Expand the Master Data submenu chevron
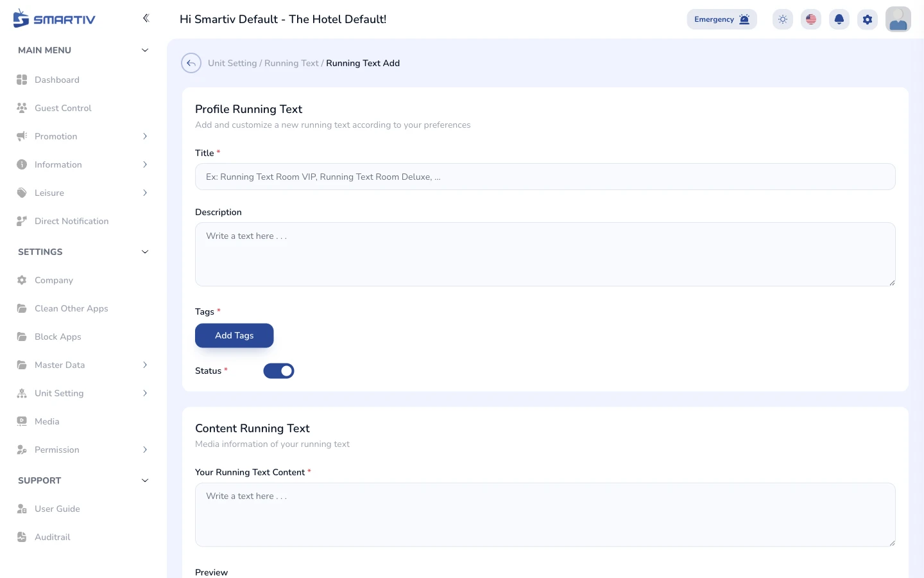Screen dimensions: 924x578 tap(145, 365)
